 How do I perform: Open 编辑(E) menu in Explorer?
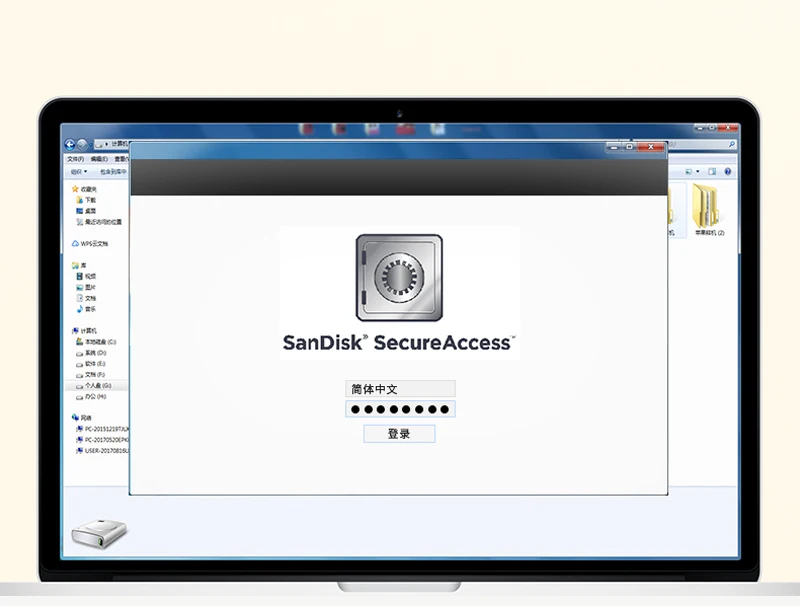click(x=99, y=159)
